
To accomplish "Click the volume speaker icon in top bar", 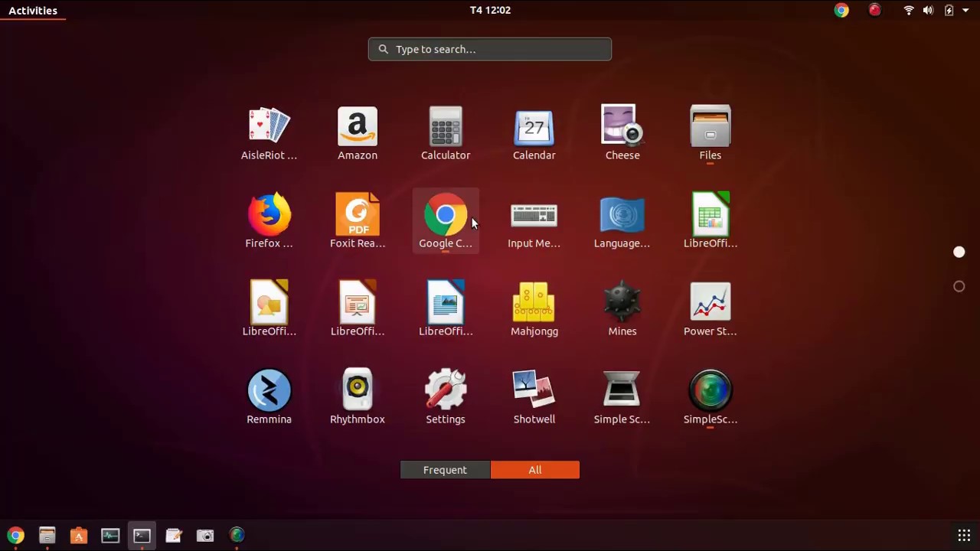I will pyautogui.click(x=928, y=10).
